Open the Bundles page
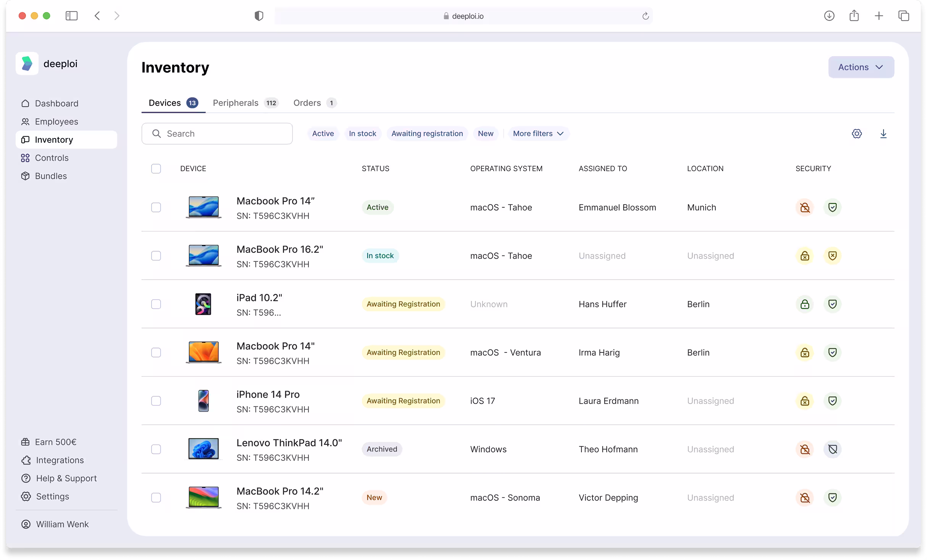 (x=66, y=176)
